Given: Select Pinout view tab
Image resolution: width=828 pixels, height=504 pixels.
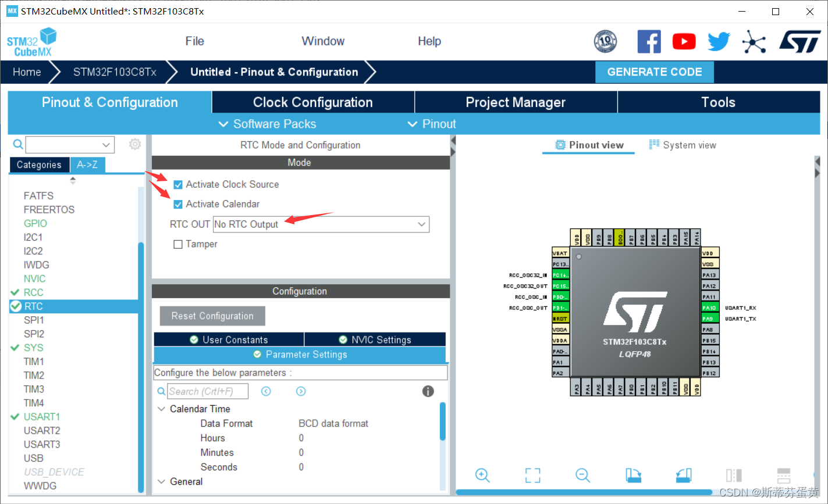Looking at the screenshot, I should click(589, 145).
